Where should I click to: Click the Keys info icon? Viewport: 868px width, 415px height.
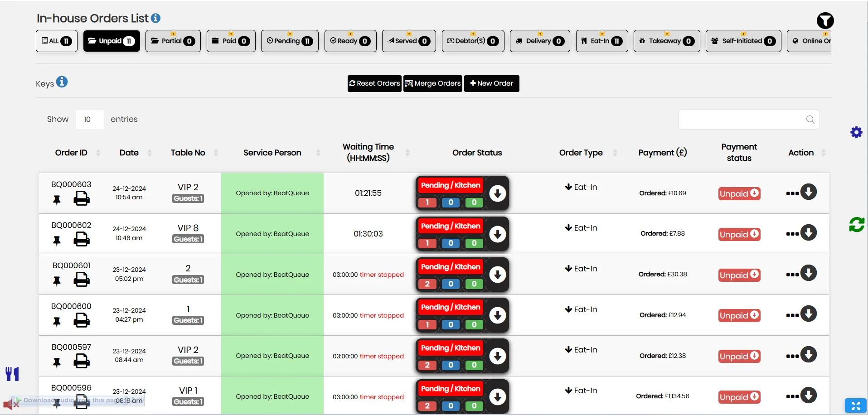[62, 82]
